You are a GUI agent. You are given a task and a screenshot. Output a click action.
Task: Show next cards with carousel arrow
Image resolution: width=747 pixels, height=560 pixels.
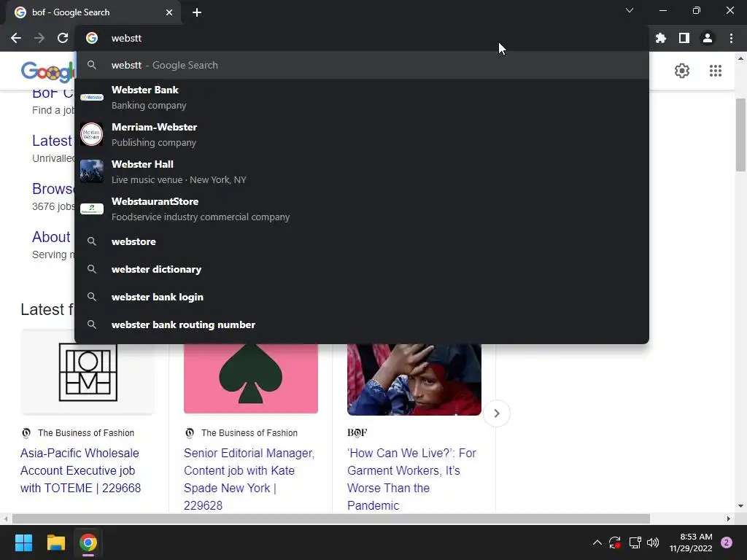[x=496, y=413]
